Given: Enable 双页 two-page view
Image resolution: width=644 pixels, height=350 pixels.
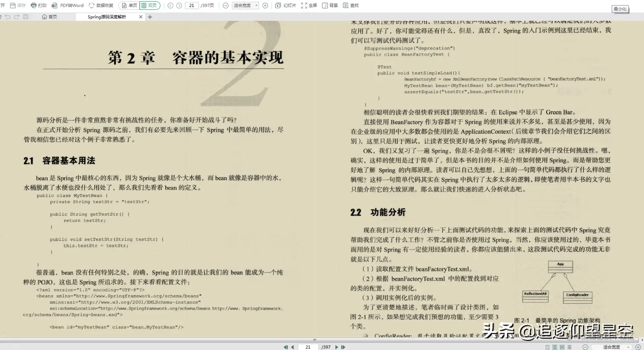Looking at the screenshot, I should pos(150,6).
